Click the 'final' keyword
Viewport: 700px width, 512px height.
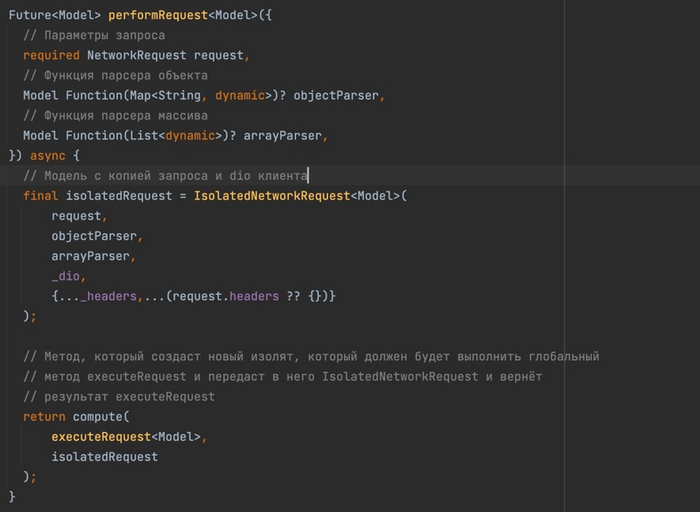40,195
